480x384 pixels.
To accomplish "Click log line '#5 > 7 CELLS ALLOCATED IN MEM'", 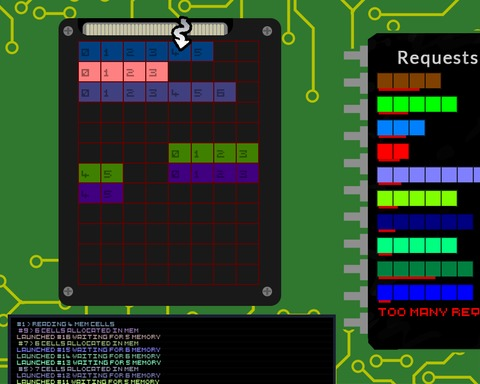I will (x=78, y=369).
